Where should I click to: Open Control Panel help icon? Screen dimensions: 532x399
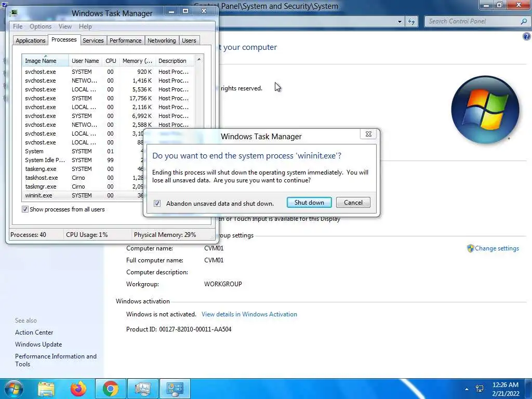[x=527, y=36]
